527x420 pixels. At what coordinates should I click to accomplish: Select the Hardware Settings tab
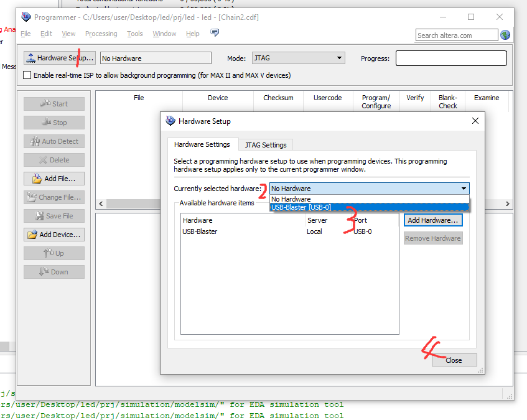tap(202, 144)
